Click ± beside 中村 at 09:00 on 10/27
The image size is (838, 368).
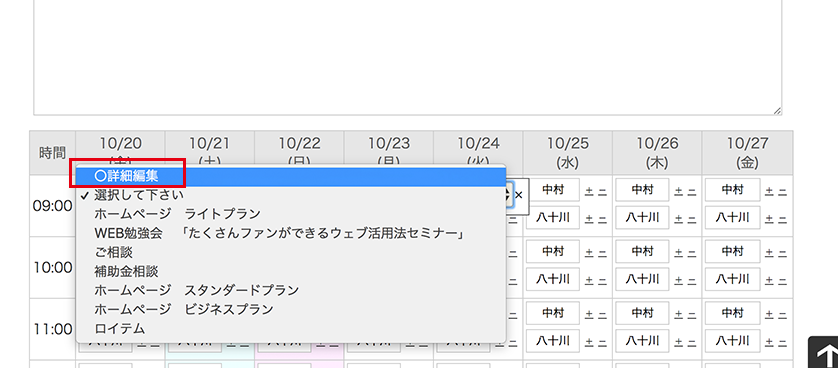769,191
